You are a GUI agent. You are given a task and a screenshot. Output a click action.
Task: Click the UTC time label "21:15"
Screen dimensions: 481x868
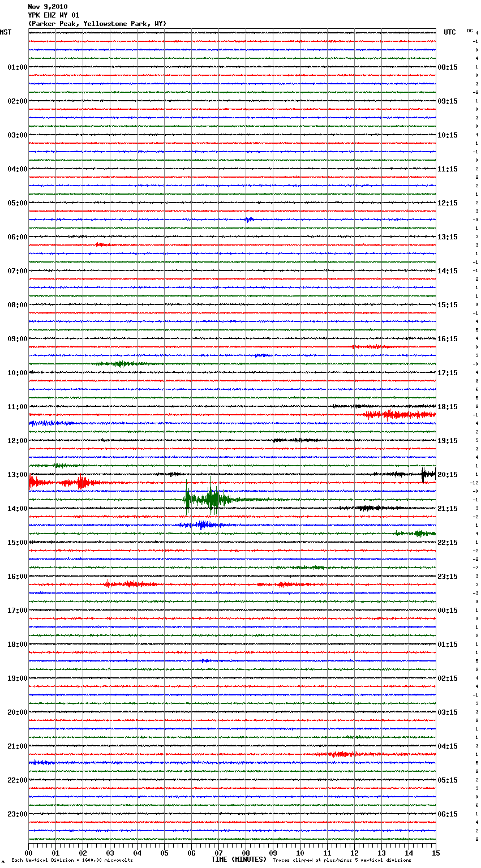(x=448, y=509)
